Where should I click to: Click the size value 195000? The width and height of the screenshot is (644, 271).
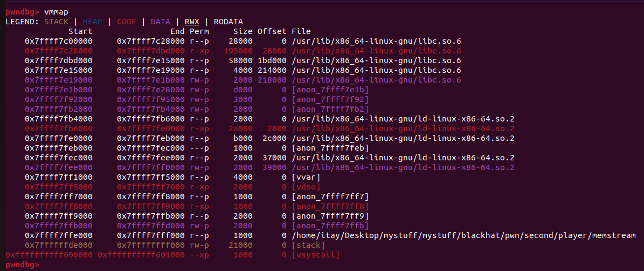[x=238, y=51]
